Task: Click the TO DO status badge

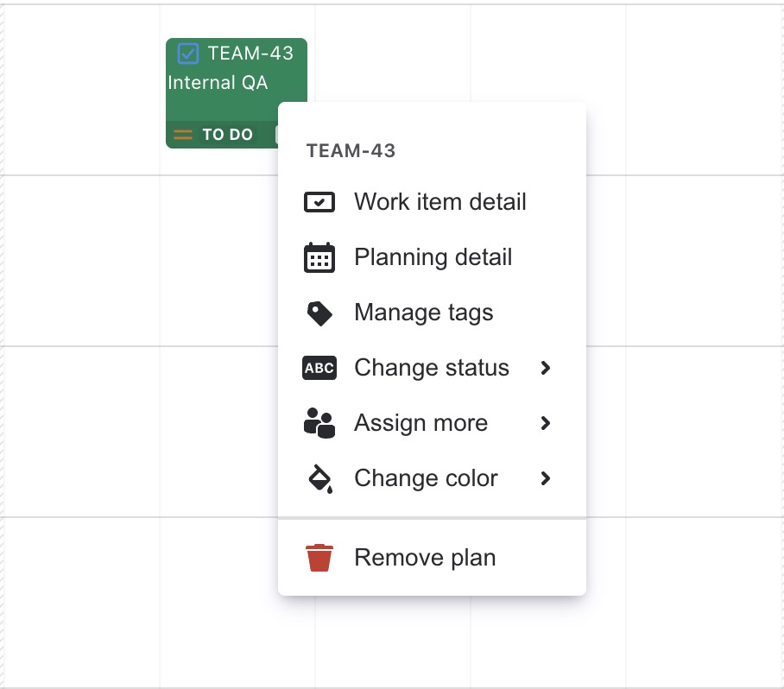Action: [x=227, y=135]
